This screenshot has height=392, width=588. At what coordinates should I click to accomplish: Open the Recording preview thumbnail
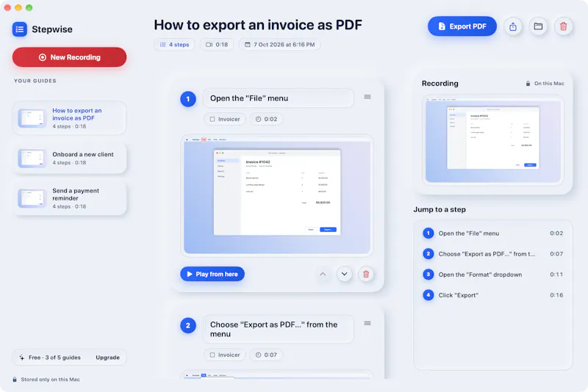[493, 140]
